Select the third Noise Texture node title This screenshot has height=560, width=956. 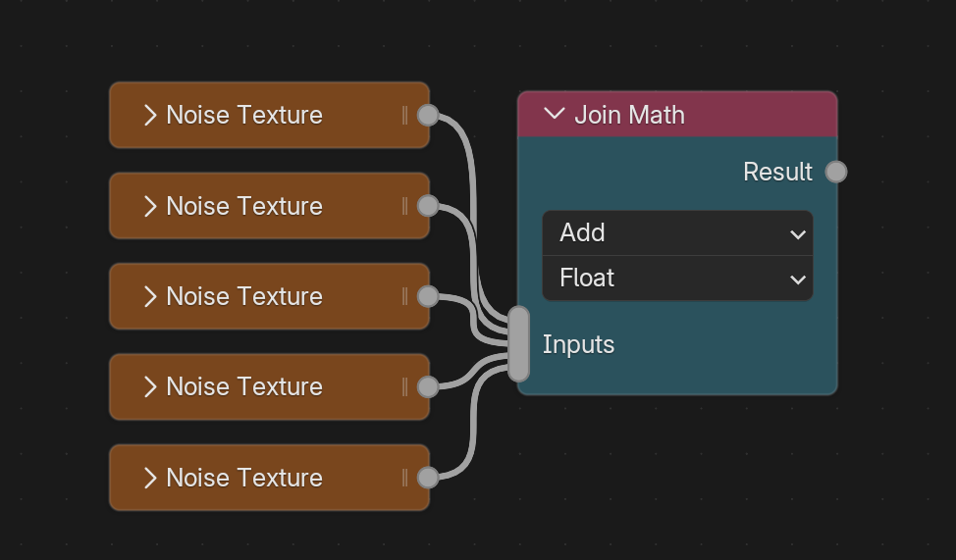pyautogui.click(x=244, y=296)
